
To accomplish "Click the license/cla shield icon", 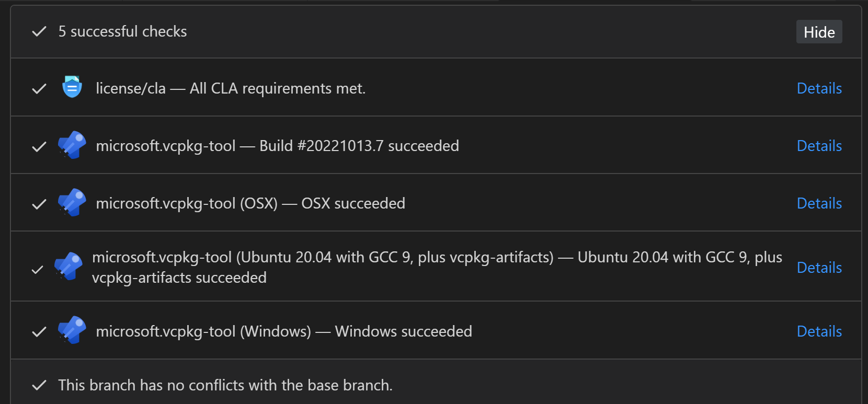I will 72,87.
